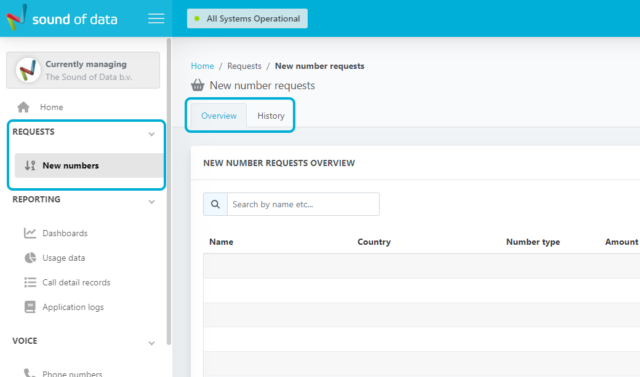Sort by the Name column header
This screenshot has width=640, height=377.
coord(221,242)
